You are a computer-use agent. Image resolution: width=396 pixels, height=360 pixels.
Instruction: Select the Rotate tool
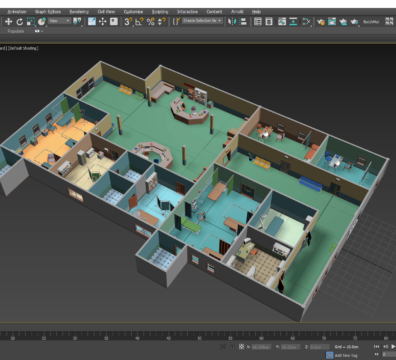(20, 22)
